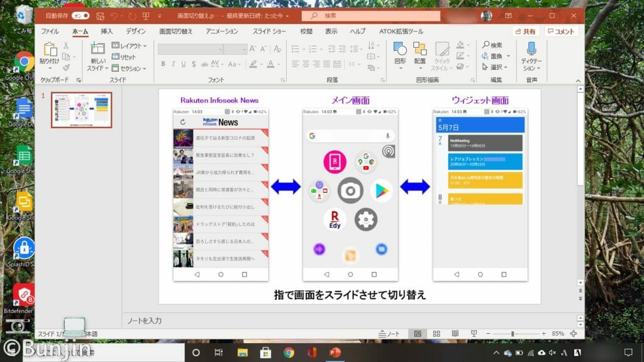This screenshot has width=644, height=362.
Task: Open the 挿入 ribbon tab
Action: [106, 31]
